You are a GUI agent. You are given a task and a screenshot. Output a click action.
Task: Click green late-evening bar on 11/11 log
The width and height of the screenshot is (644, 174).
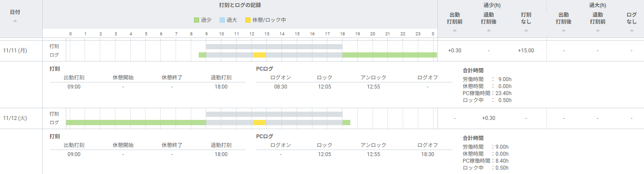[x=390, y=55]
